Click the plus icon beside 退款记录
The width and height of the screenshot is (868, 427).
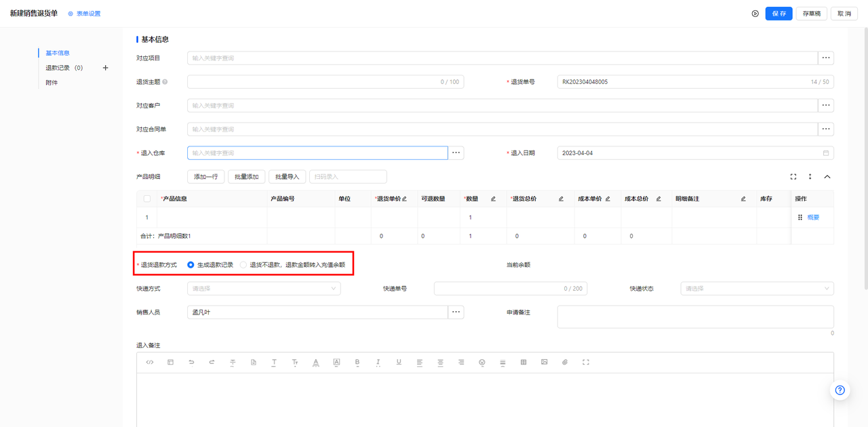[105, 68]
